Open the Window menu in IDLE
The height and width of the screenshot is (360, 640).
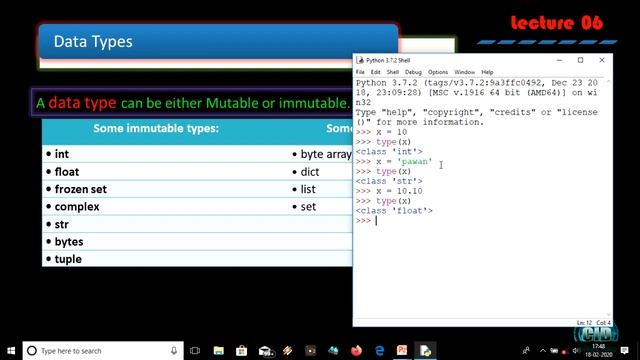pos(464,72)
